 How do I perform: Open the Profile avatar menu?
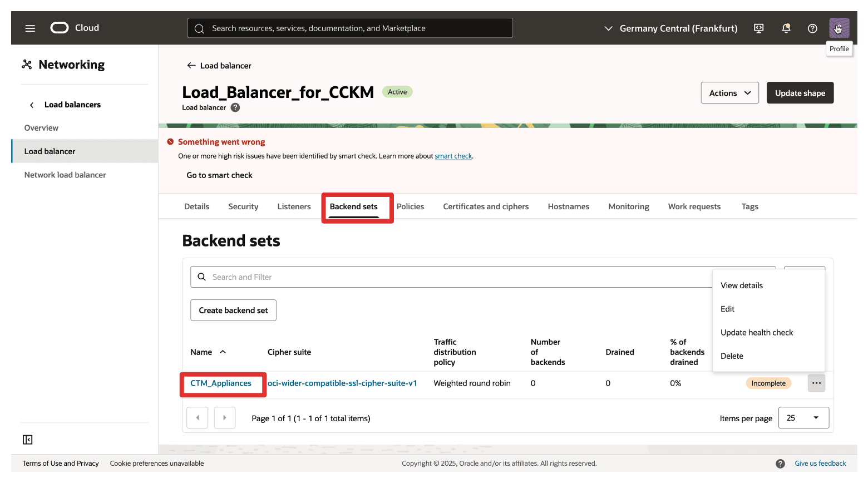tap(839, 28)
